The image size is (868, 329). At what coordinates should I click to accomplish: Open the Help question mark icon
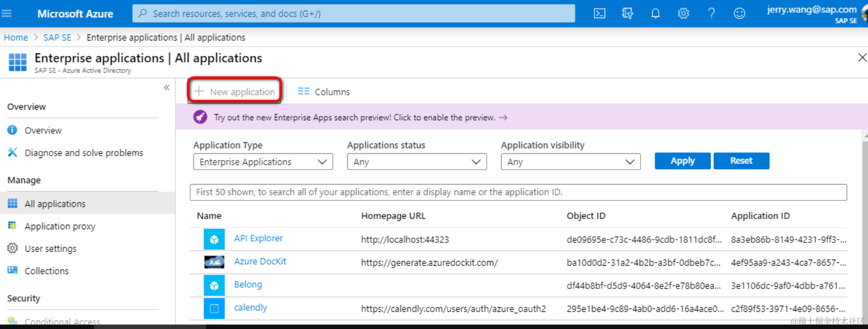[x=711, y=14]
